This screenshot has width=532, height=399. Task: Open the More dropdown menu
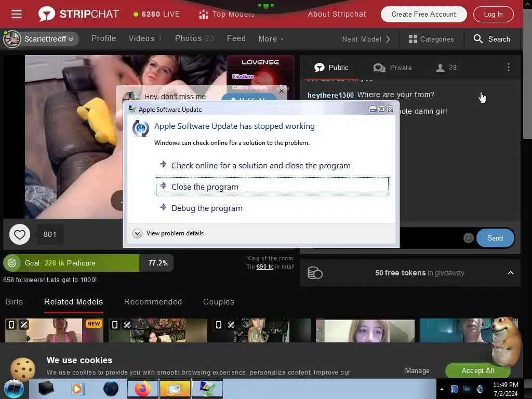click(271, 39)
